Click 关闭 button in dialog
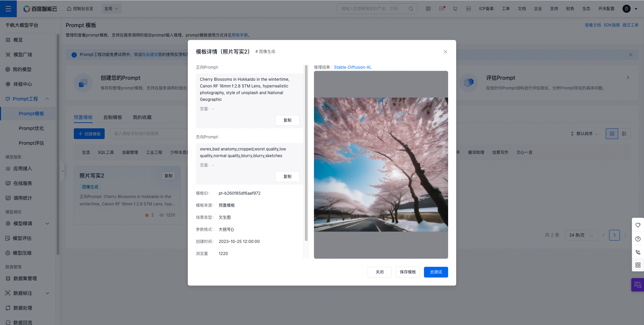644x325 pixels. point(380,272)
